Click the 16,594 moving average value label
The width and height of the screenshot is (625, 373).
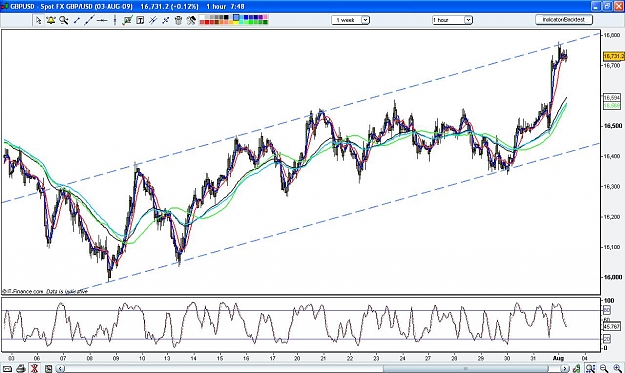tap(611, 98)
